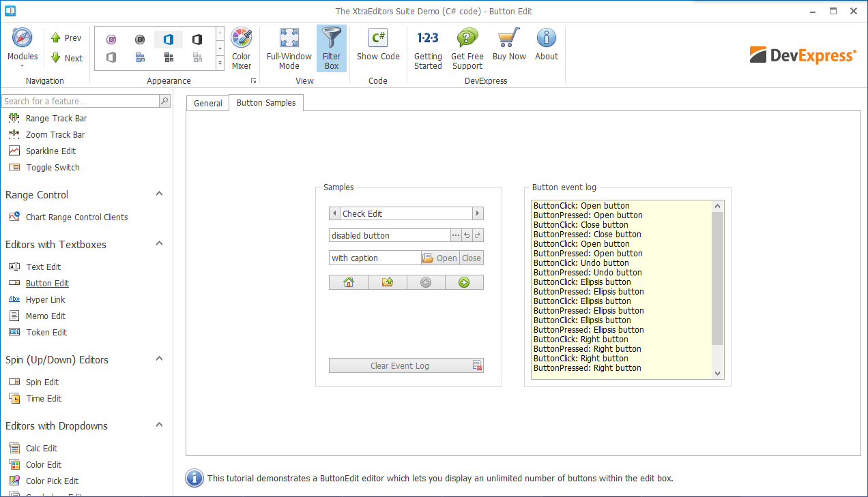Select the blue Office skin
This screenshot has height=497, width=868.
(169, 40)
